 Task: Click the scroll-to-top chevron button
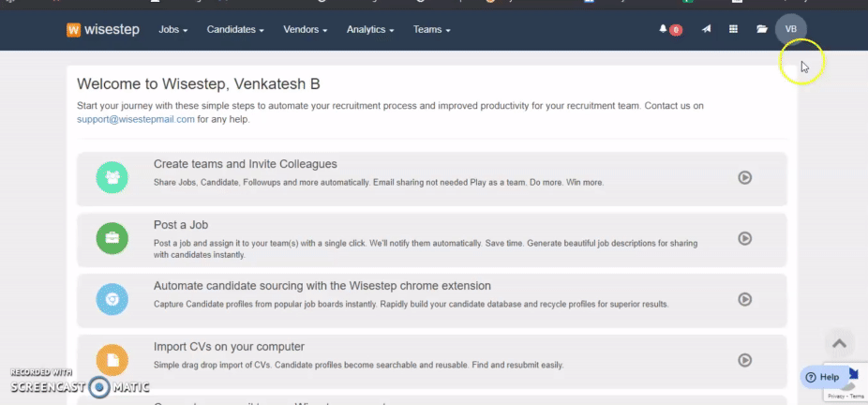tap(839, 343)
